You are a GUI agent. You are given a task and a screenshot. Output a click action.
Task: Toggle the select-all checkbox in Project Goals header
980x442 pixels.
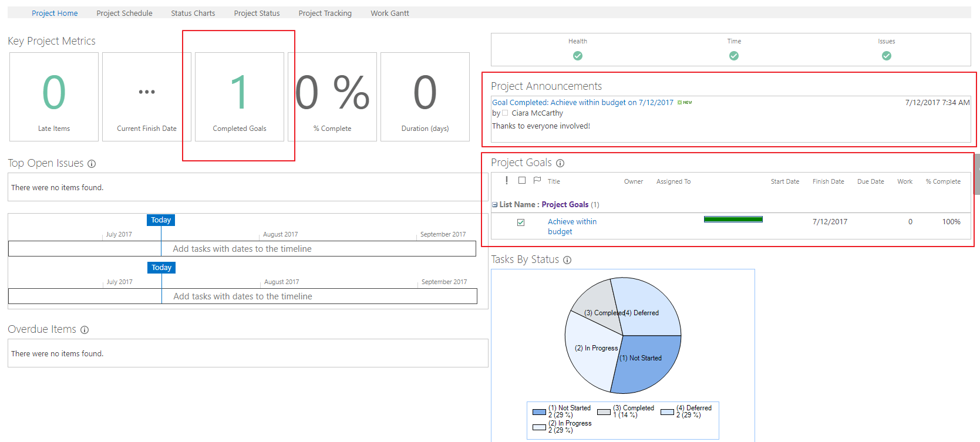[522, 180]
